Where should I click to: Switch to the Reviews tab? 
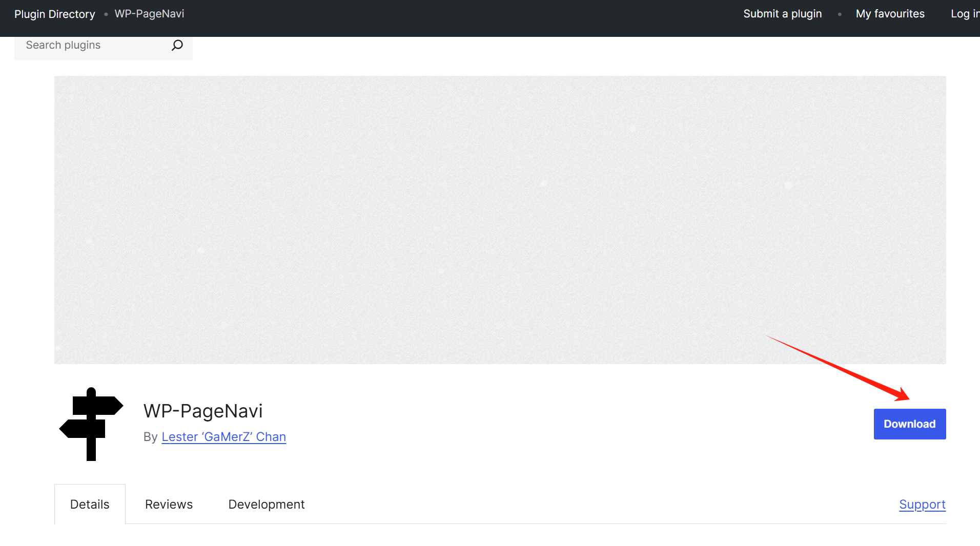(x=169, y=505)
